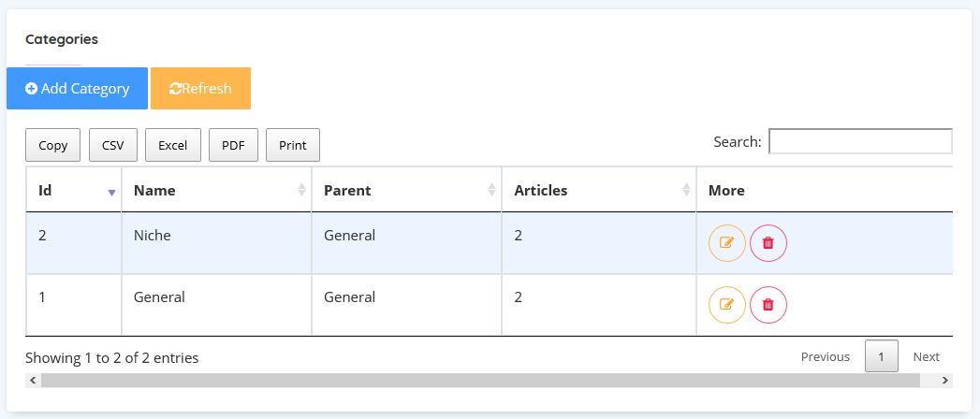
Task: Print the categories table
Action: point(293,145)
